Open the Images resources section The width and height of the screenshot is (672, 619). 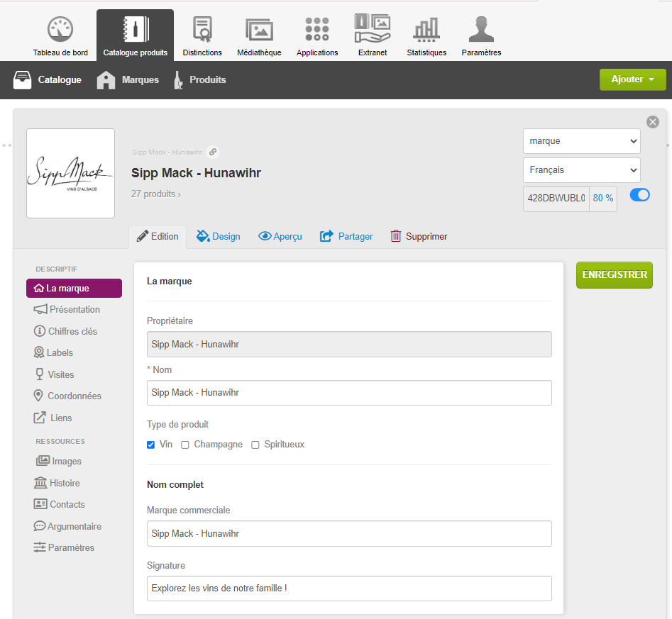[59, 461]
